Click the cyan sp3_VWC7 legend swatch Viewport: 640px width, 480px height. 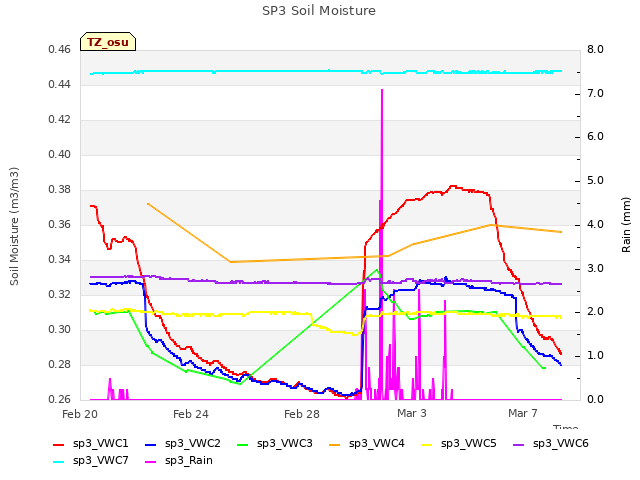pyautogui.click(x=59, y=462)
